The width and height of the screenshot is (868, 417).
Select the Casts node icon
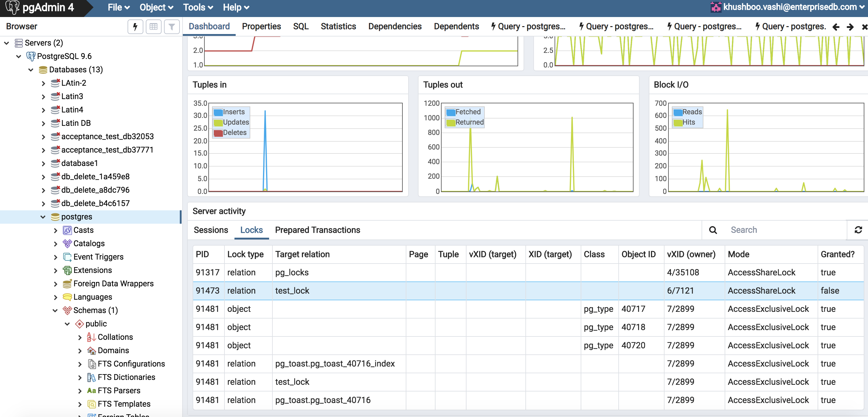point(67,230)
